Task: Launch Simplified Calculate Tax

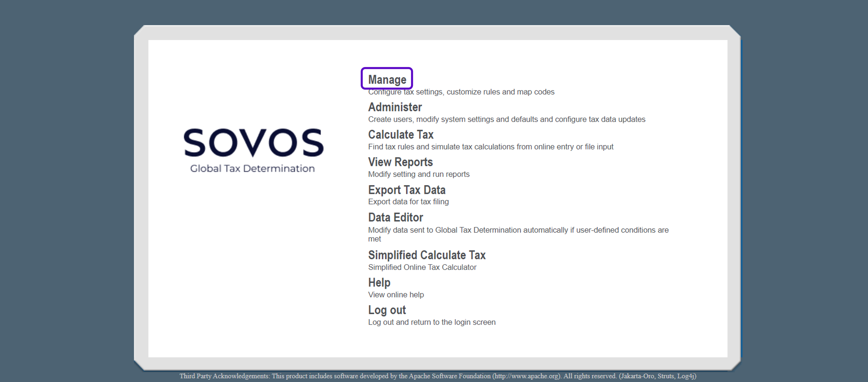Action: (426, 255)
